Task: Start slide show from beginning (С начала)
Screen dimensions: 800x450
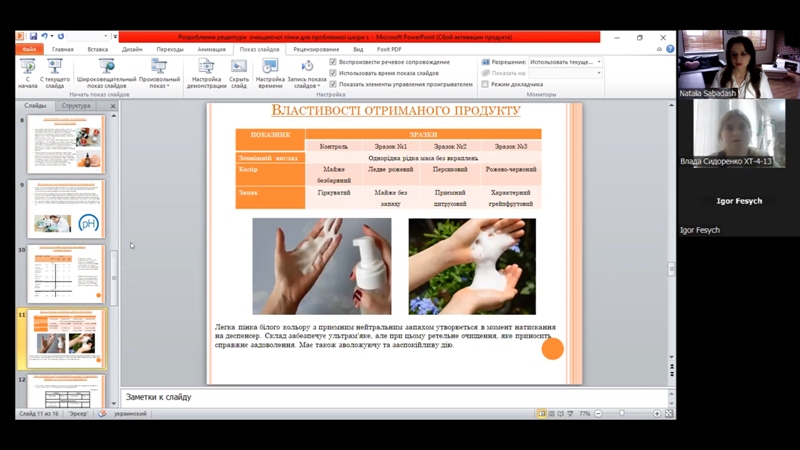Action: [28, 73]
